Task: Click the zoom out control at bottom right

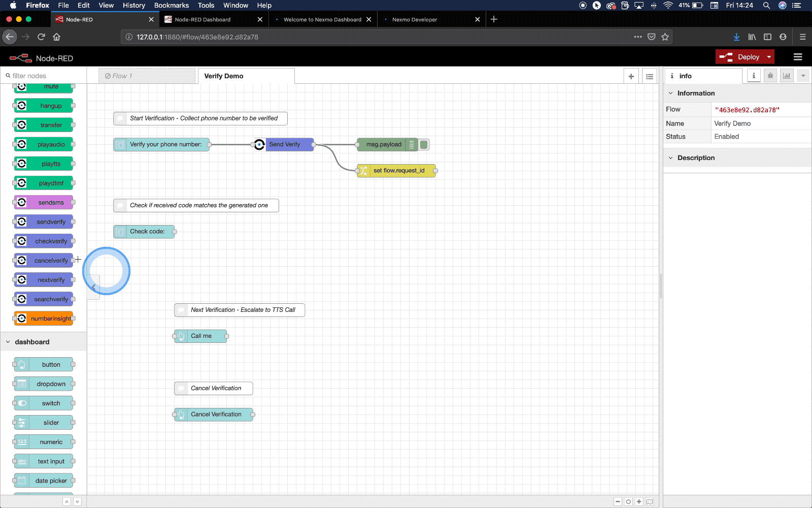Action: point(618,501)
